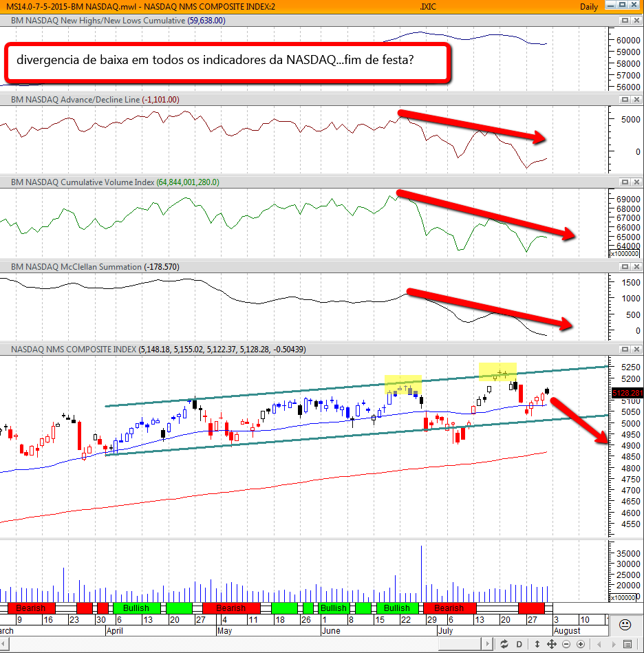Viewport: 644px width, 653px height.
Task: Click the August month label on date axis
Action: point(566,630)
